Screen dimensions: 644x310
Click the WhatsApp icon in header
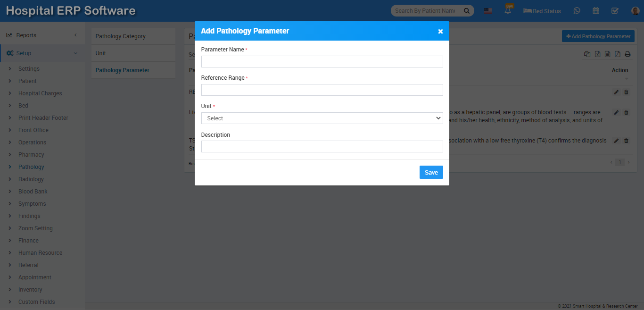pyautogui.click(x=577, y=10)
